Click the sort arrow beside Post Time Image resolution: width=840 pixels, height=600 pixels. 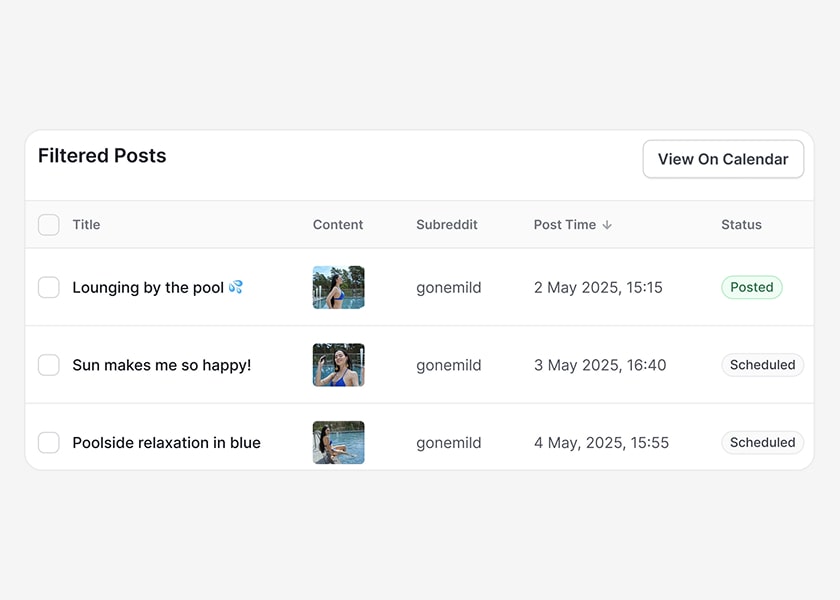(607, 225)
